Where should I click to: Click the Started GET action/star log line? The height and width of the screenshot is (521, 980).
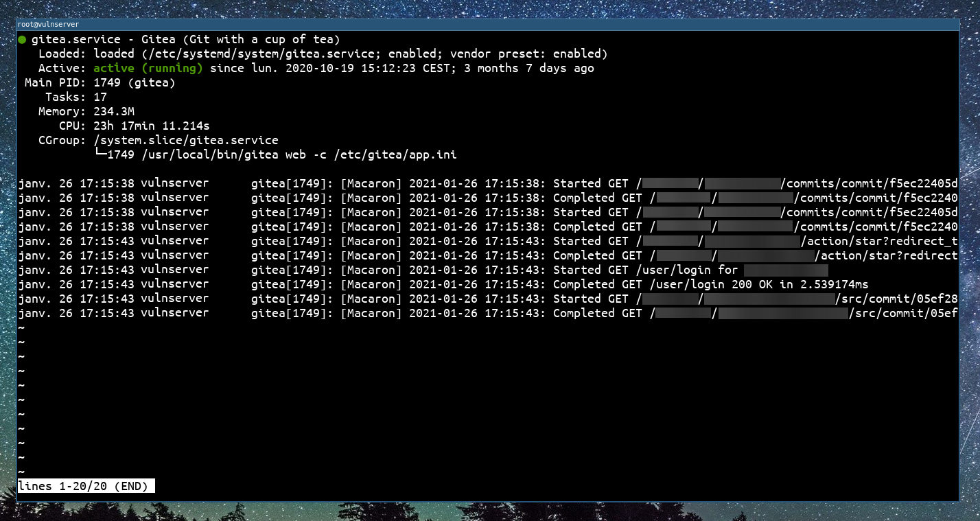point(487,241)
